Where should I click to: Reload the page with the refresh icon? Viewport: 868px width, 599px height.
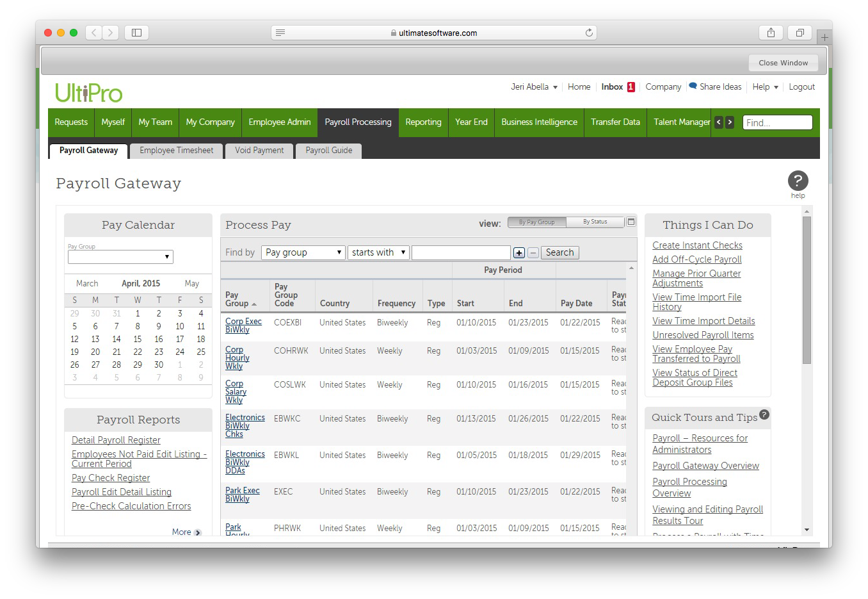click(x=589, y=33)
